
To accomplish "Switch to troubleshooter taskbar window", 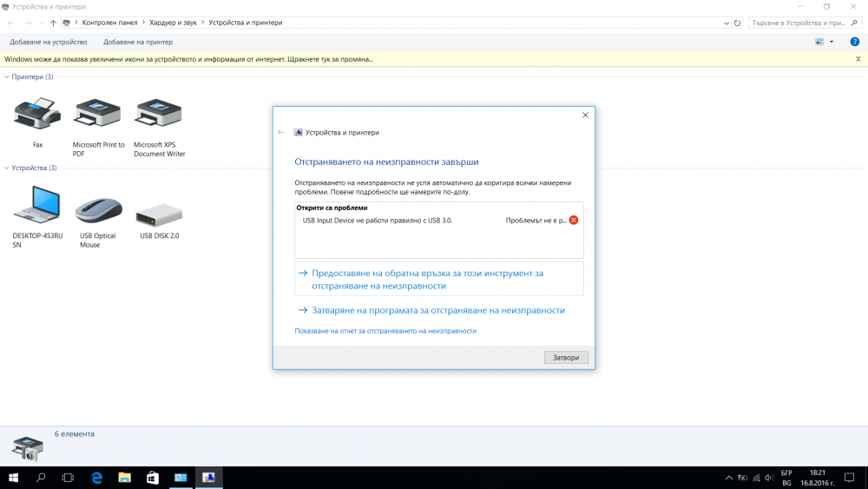I will click(x=208, y=478).
